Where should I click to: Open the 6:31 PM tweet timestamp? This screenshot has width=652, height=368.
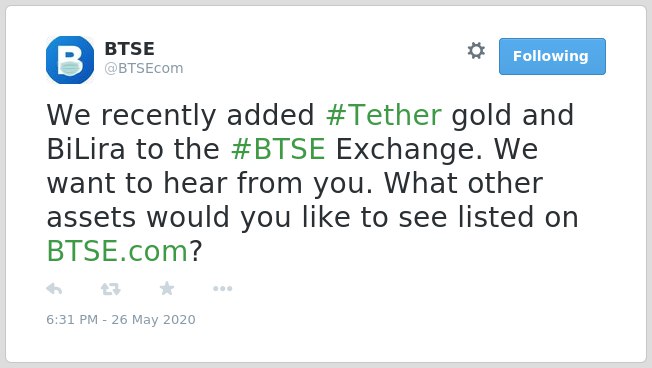pyautogui.click(x=72, y=320)
